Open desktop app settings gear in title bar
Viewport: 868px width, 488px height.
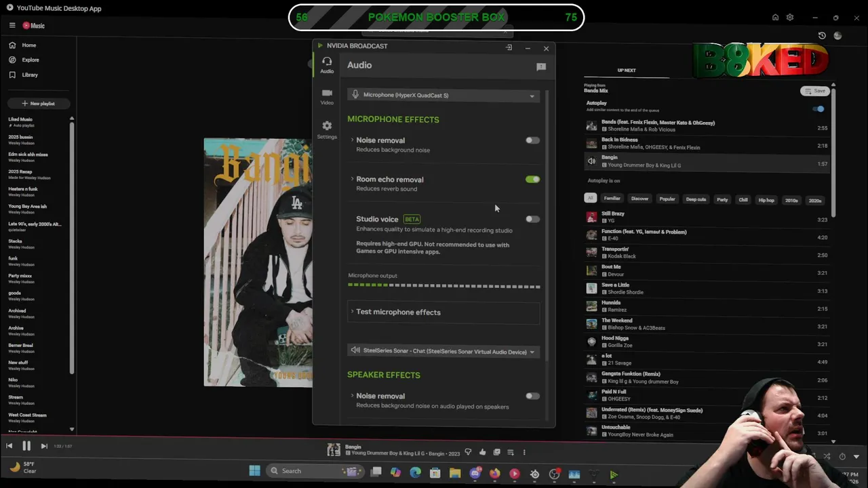790,17
